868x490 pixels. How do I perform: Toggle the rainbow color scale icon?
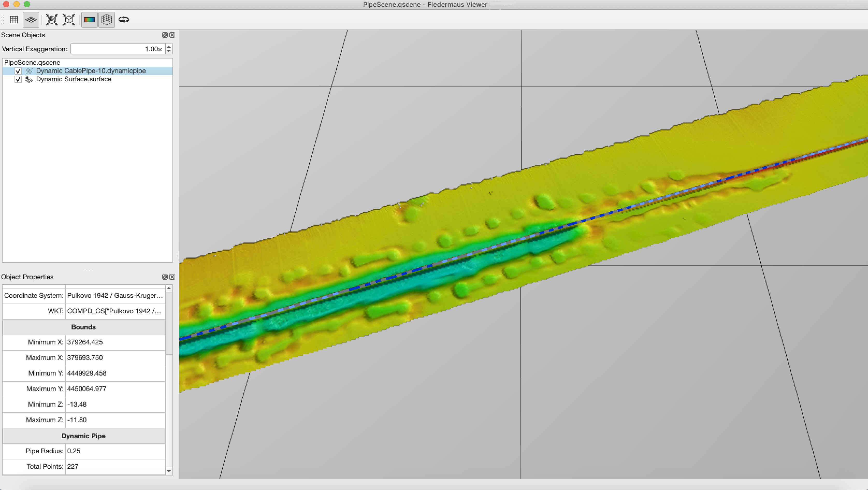[89, 19]
